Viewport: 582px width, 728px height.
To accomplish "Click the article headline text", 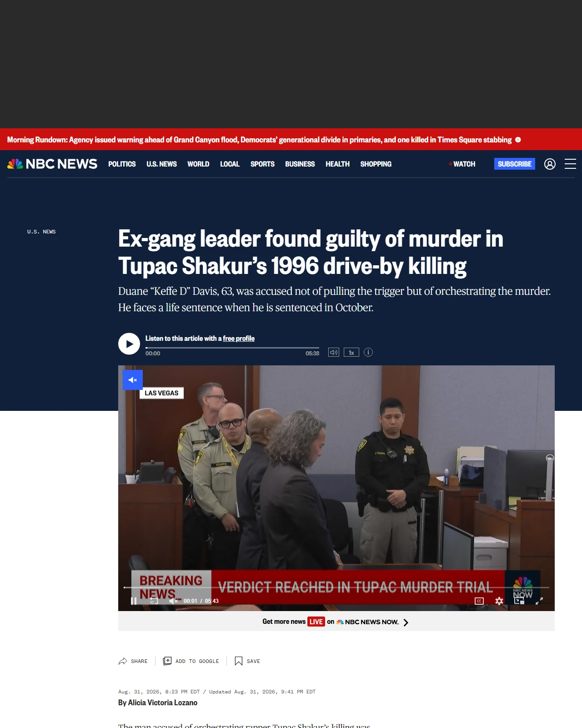I will pos(311,252).
